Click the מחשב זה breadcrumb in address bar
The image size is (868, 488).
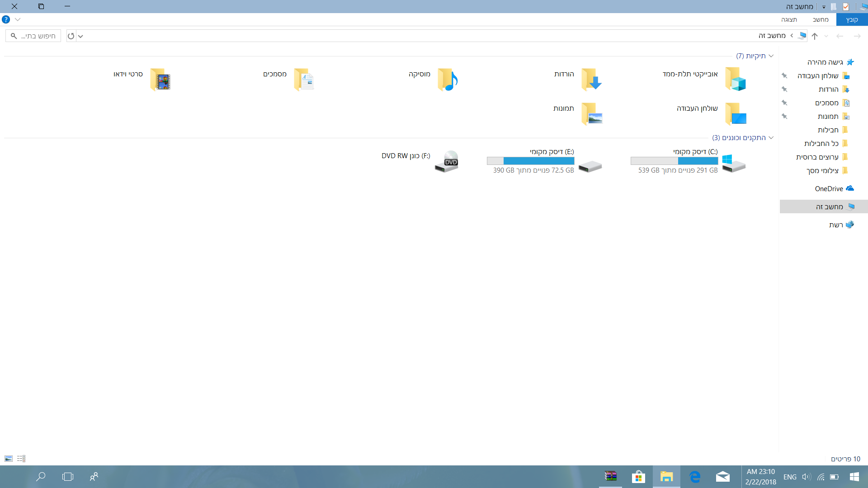(772, 36)
